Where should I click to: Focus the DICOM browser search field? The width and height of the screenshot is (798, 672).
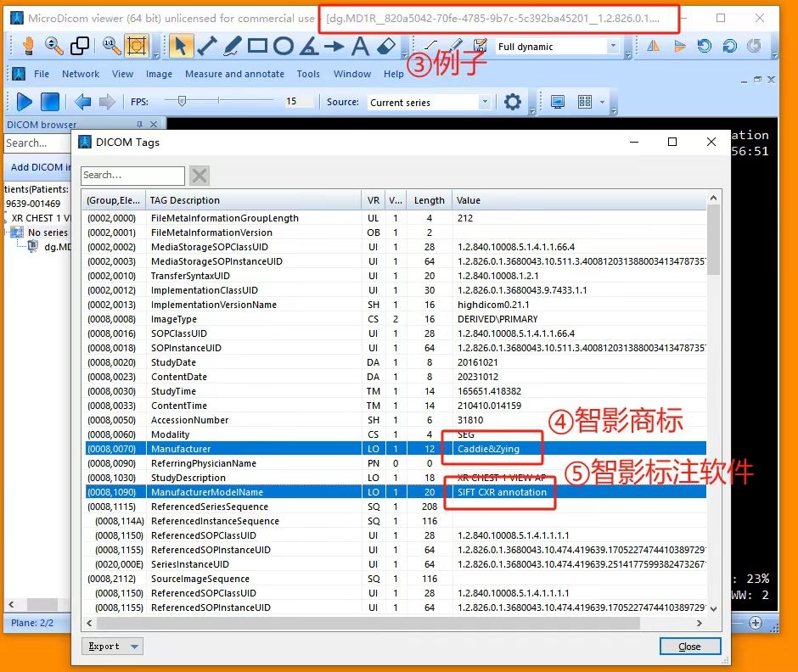click(37, 143)
